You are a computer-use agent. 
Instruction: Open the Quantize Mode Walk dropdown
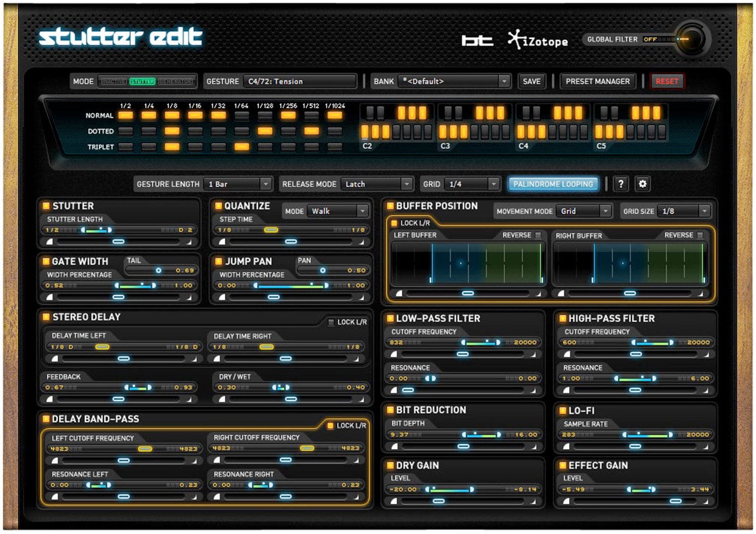pyautogui.click(x=338, y=211)
